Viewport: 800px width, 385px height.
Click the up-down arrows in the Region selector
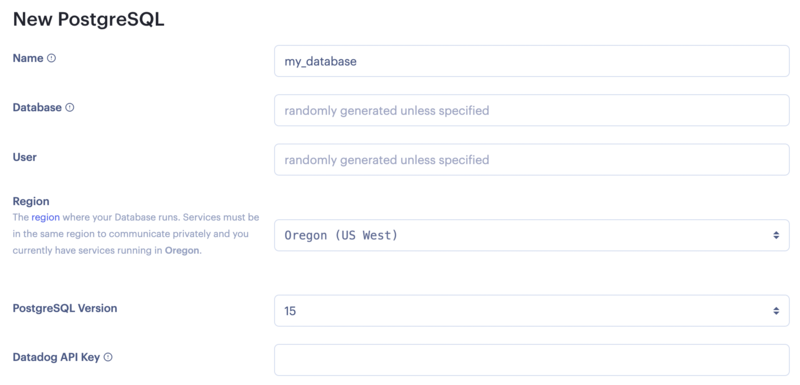pyautogui.click(x=776, y=235)
